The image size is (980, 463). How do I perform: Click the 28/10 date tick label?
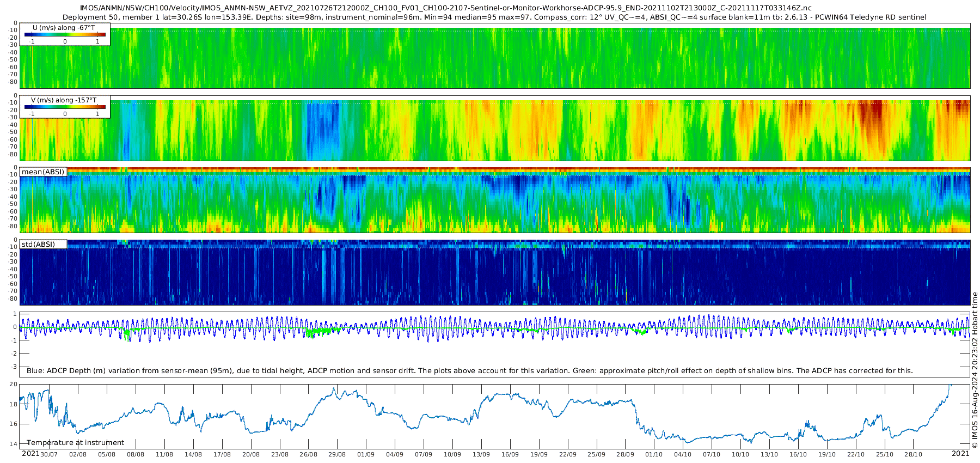pos(913,454)
